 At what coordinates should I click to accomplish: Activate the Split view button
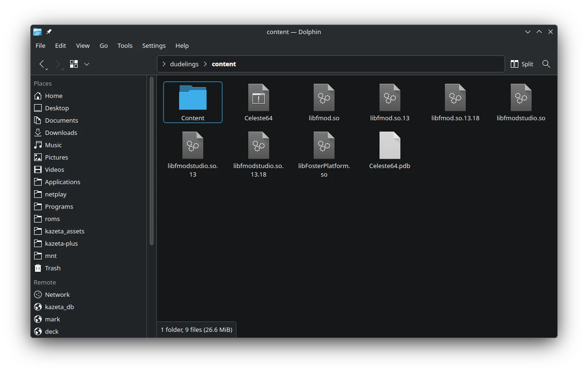[521, 64]
